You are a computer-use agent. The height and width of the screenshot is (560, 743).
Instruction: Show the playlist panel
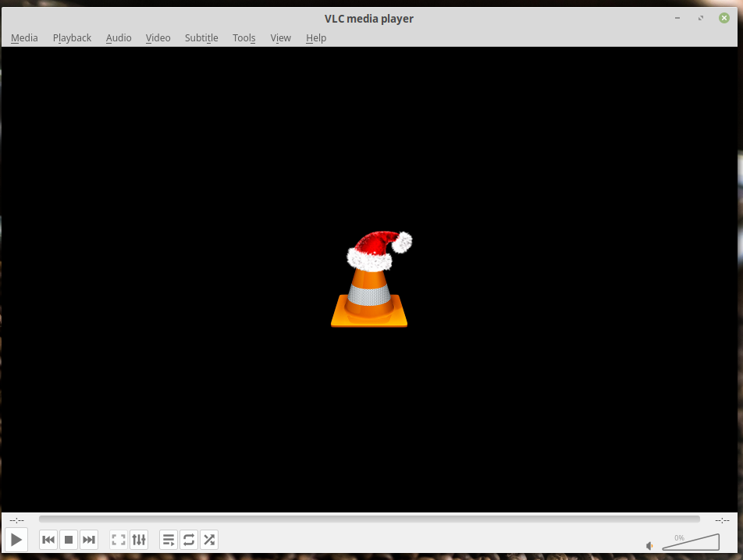(x=169, y=540)
